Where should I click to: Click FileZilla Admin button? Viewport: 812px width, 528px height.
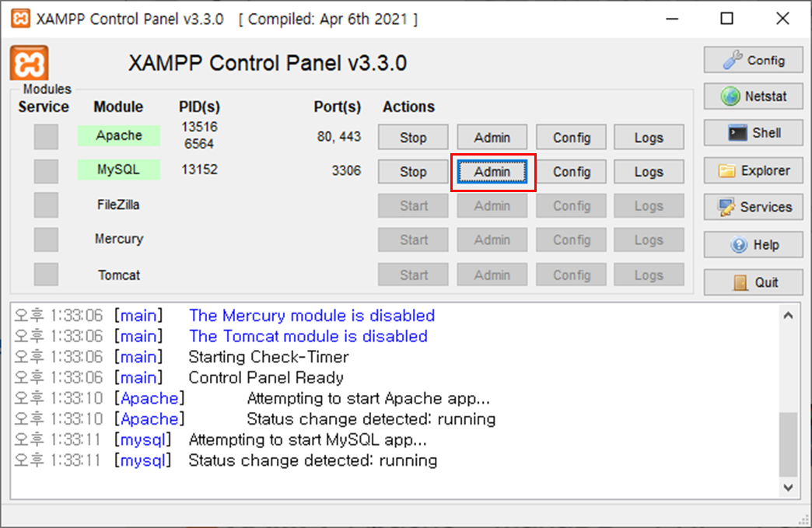[492, 205]
